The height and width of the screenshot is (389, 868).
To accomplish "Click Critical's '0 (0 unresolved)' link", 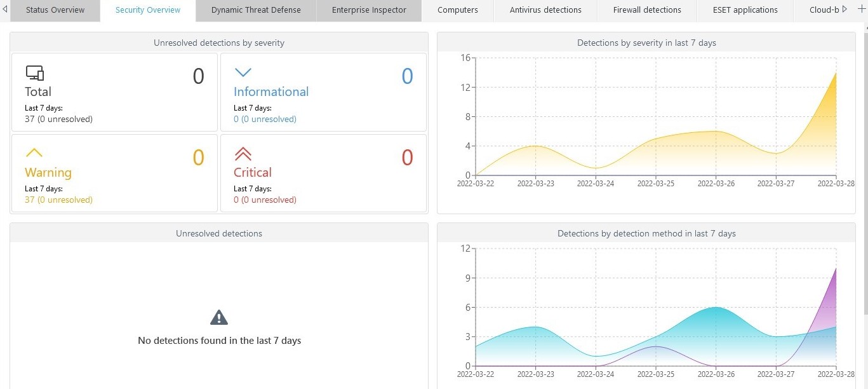I will (265, 200).
